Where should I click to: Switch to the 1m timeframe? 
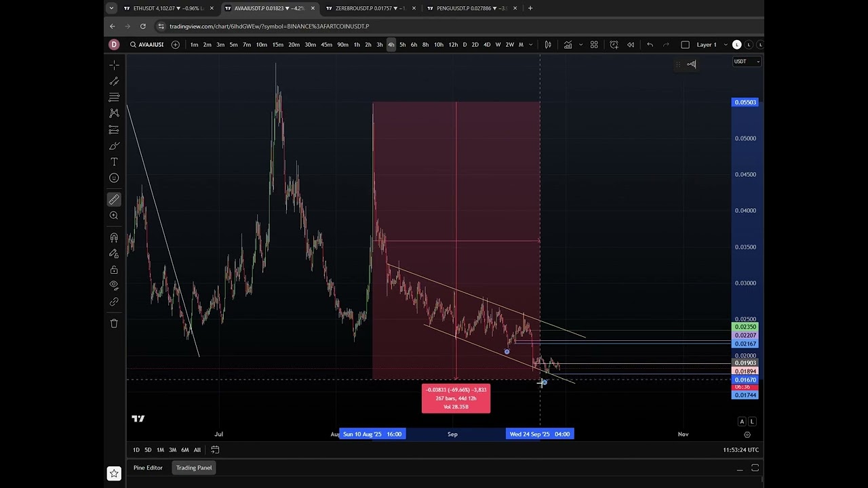194,45
